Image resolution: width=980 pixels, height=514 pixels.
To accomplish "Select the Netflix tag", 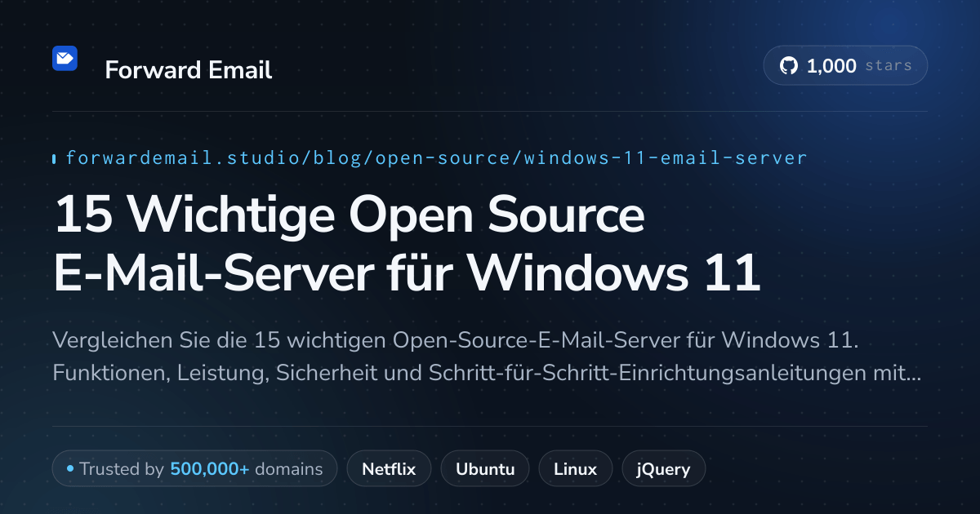I will coord(390,469).
